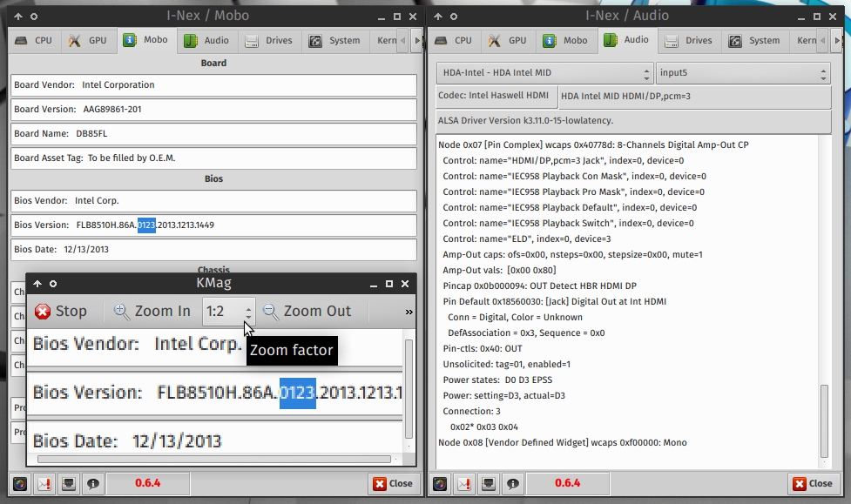851x504 pixels.
Task: Switch to GPU tab in Mobo window
Action: (x=88, y=41)
